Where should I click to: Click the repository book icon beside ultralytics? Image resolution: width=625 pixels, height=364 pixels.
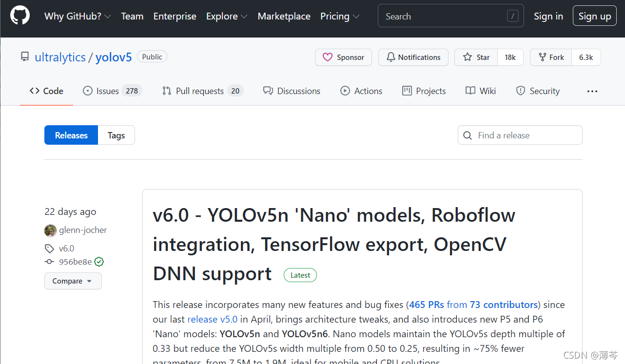click(x=25, y=57)
